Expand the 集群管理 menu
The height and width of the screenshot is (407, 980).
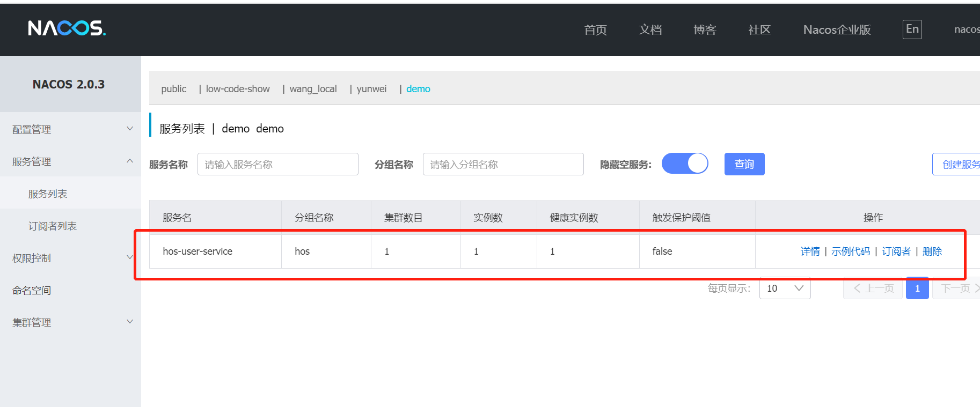point(70,322)
